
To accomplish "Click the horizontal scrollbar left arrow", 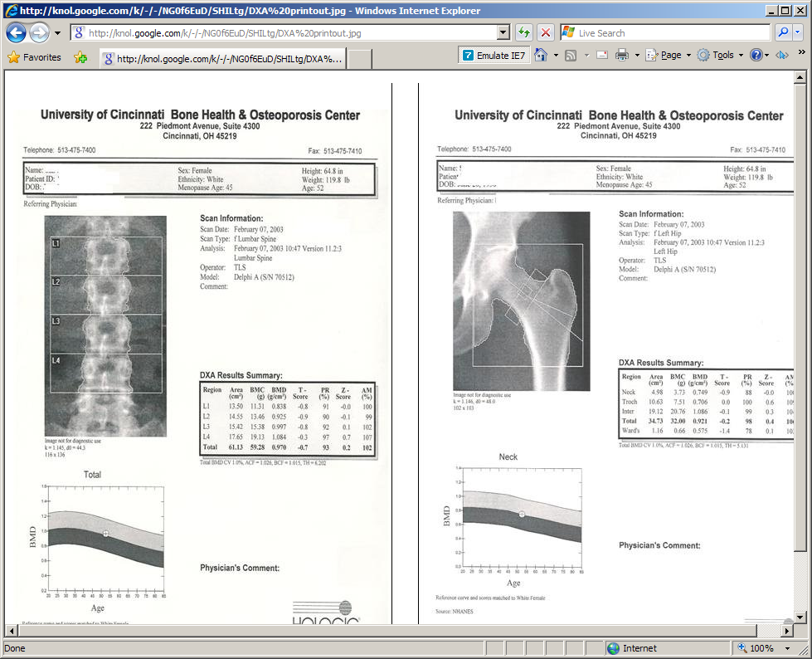I will [x=12, y=631].
